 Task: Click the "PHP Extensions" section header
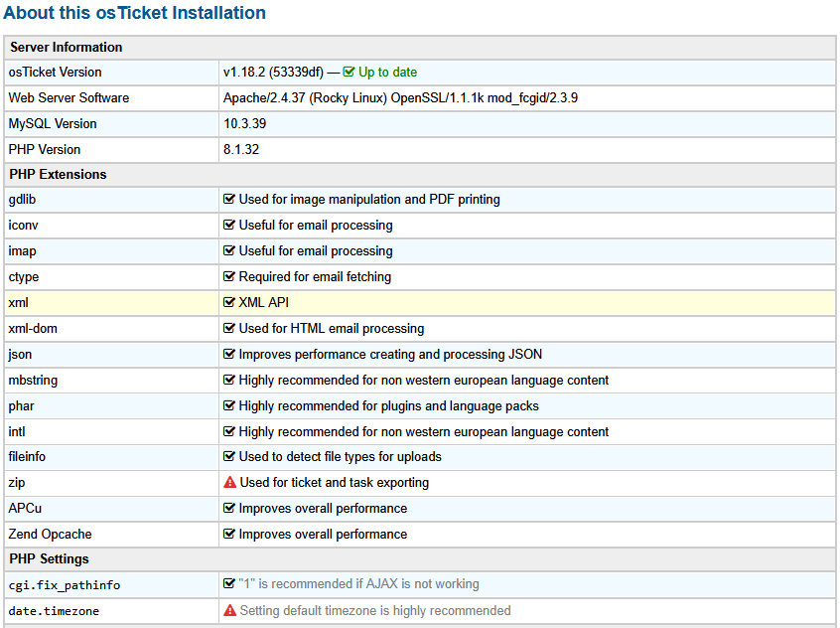point(58,174)
